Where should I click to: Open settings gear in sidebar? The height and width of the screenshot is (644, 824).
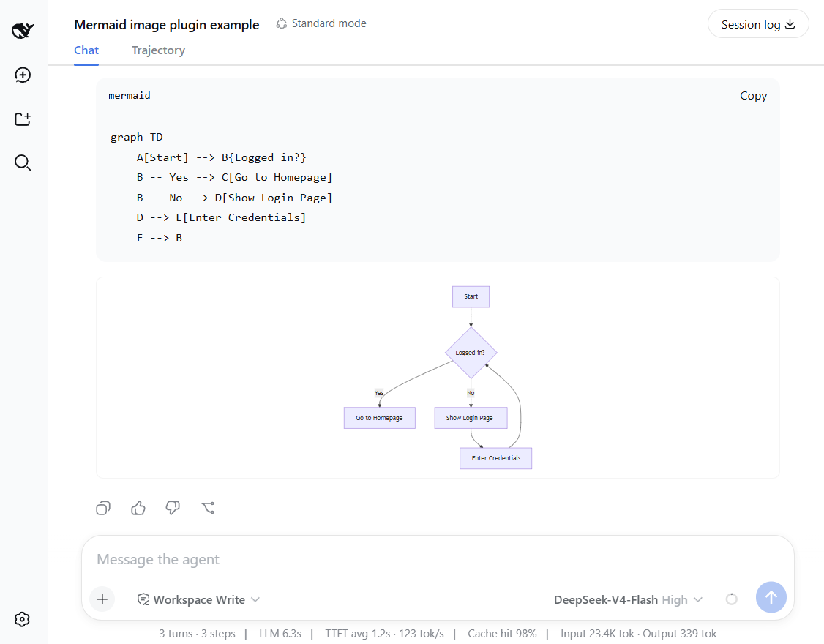coord(22,619)
